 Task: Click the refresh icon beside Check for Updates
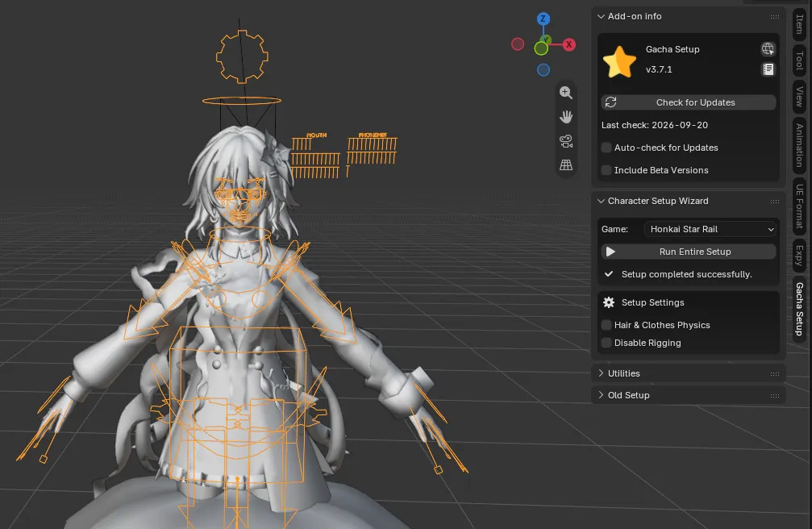[610, 102]
